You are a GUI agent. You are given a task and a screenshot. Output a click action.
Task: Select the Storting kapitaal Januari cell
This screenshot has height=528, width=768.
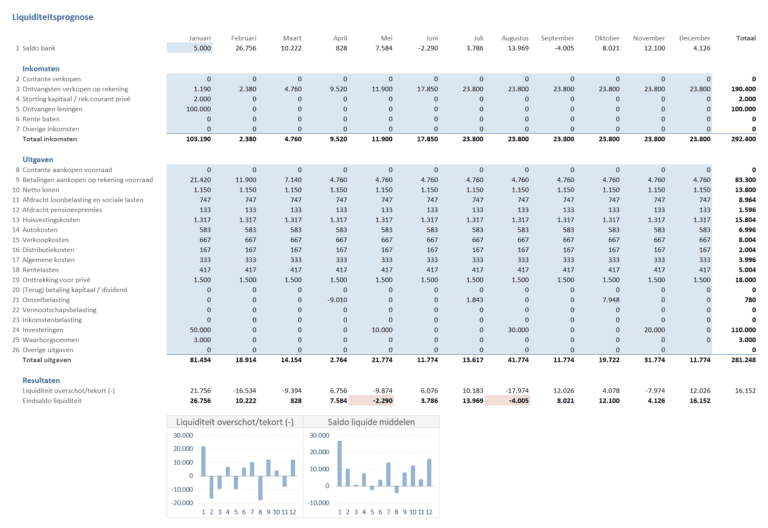(190, 98)
